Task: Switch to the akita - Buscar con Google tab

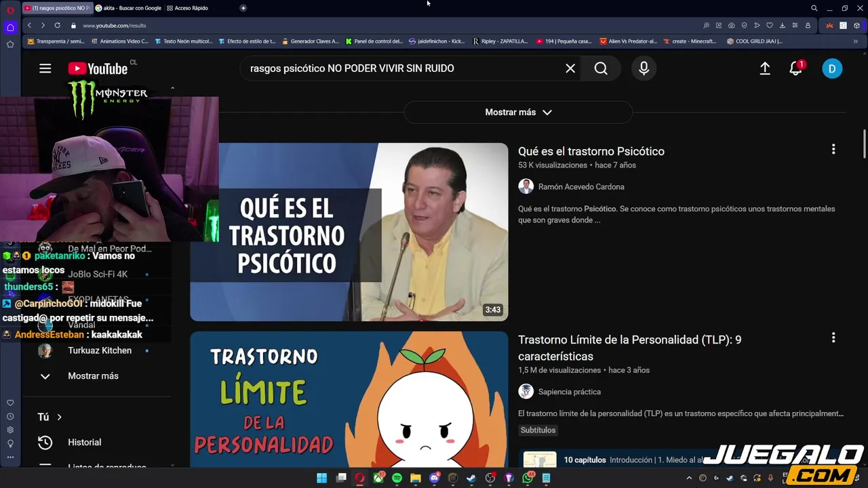Action: coord(128,8)
